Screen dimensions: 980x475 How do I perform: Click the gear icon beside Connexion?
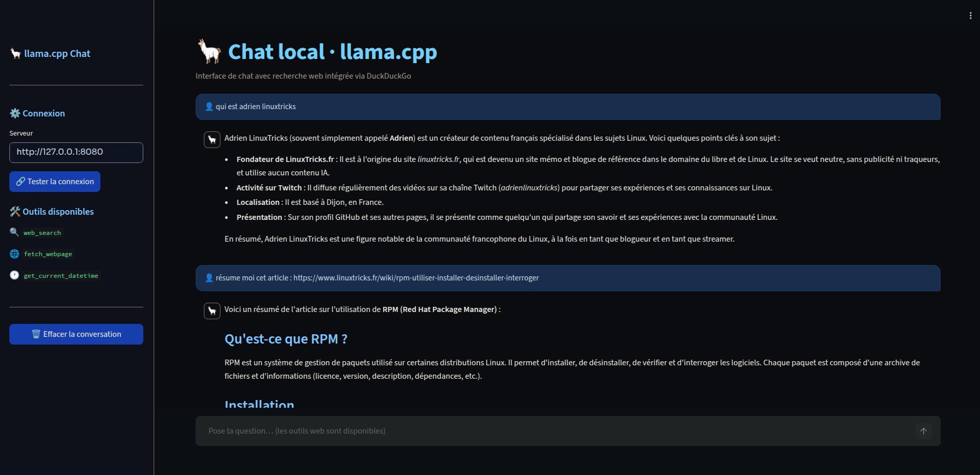(15, 113)
